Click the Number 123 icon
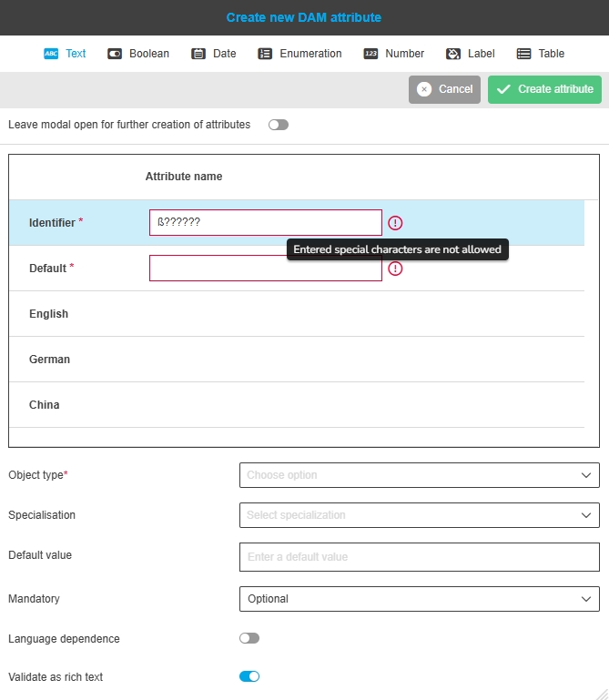The image size is (609, 700). click(370, 54)
